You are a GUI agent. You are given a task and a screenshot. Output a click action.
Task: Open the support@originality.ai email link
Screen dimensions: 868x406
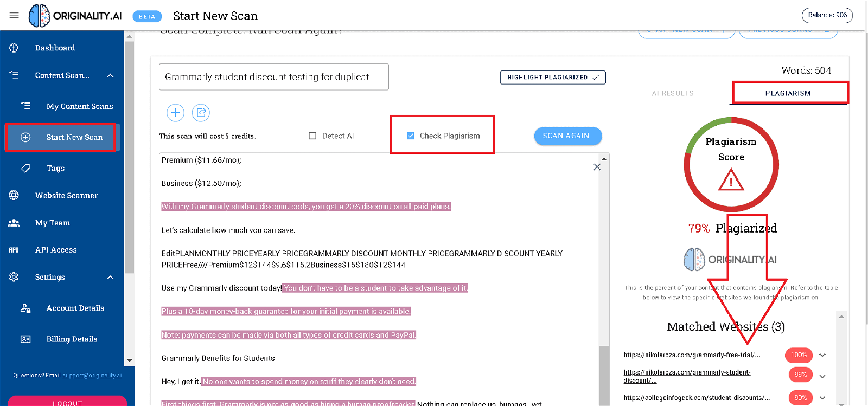tap(92, 375)
